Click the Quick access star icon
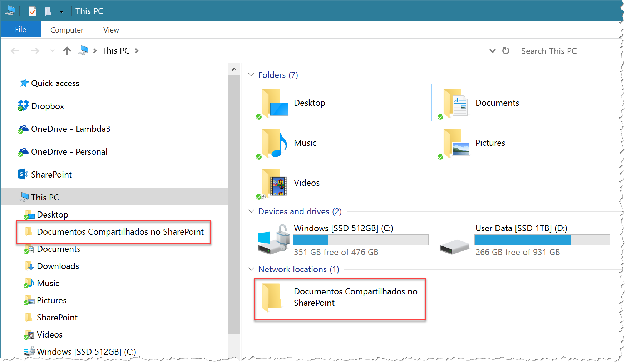 [24, 83]
